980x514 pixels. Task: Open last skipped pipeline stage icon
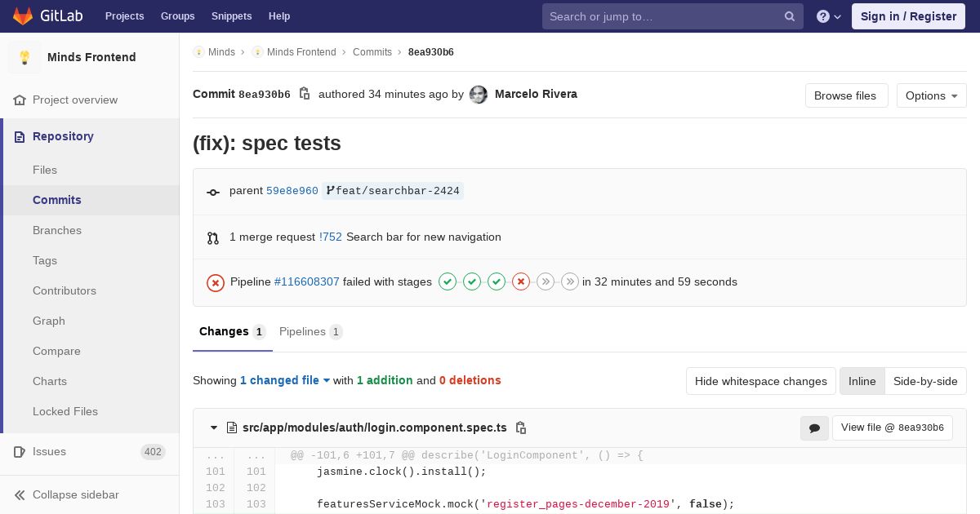(x=570, y=281)
